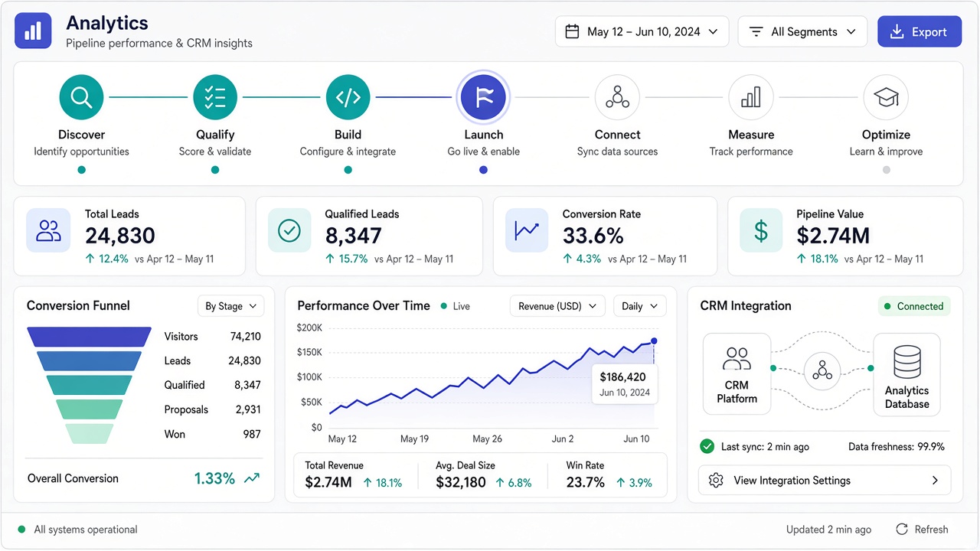Click the Total Leads value 24,830
The height and width of the screenshot is (551, 980).
click(120, 236)
